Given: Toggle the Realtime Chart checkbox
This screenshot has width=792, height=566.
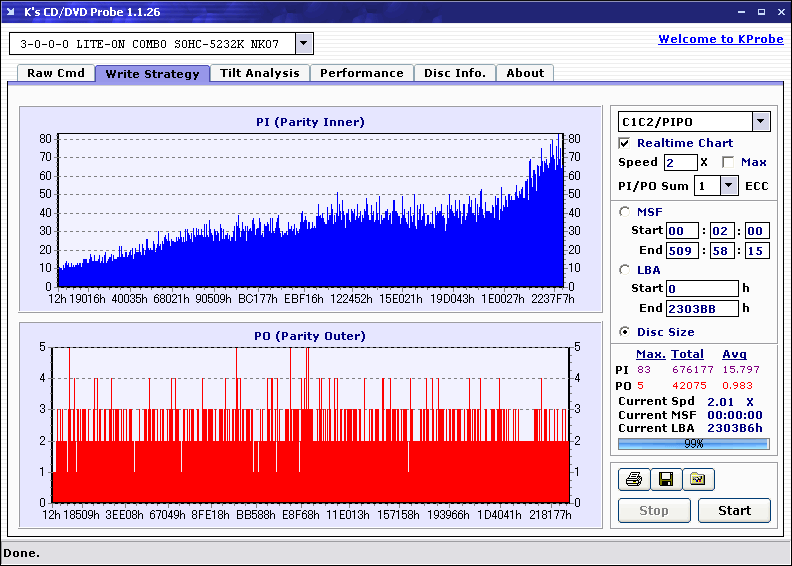Looking at the screenshot, I should pyautogui.click(x=625, y=143).
